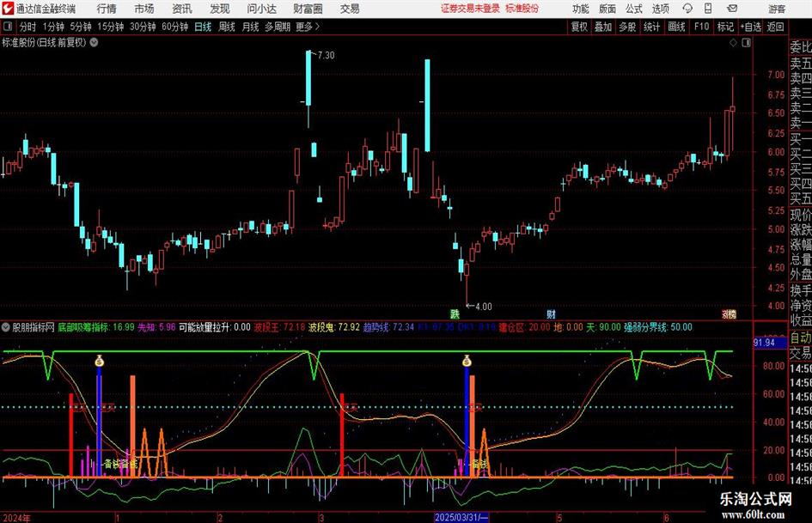Open 多周期 multi-period view
Image resolution: width=812 pixels, height=523 pixels.
(x=278, y=27)
